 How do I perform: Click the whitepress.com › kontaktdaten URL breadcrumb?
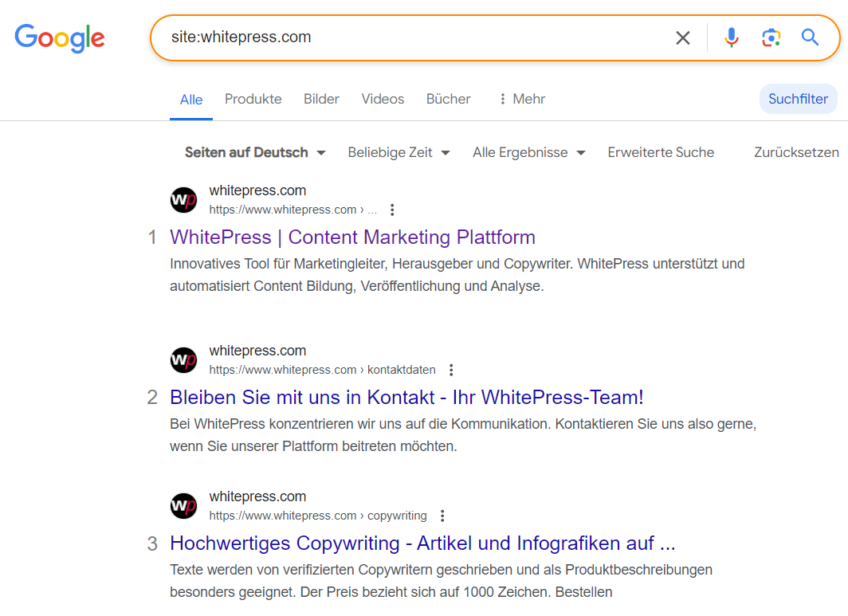coord(322,370)
